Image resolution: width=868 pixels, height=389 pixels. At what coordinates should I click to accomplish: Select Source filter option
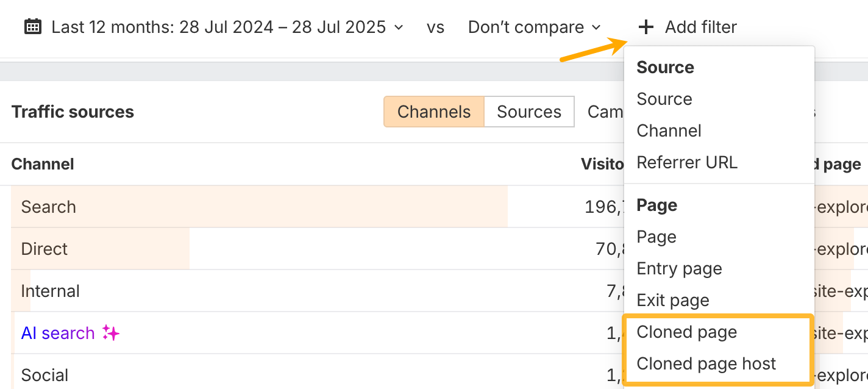click(664, 99)
